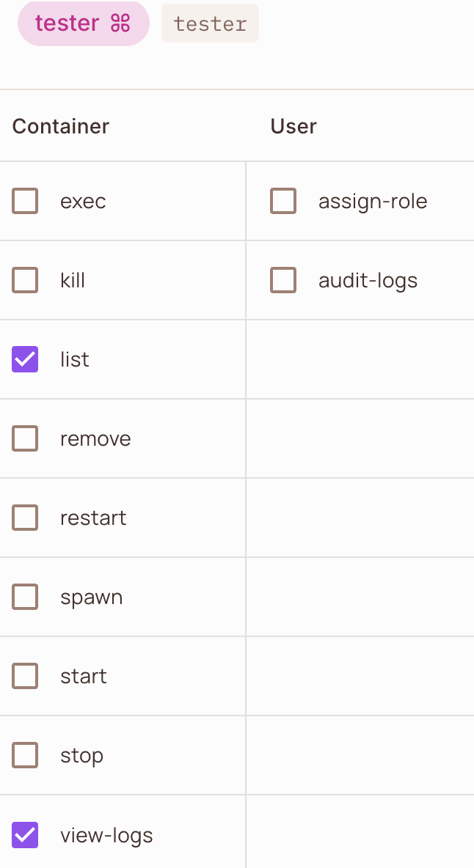
Task: Click the spawn permission label
Action: 92,598
